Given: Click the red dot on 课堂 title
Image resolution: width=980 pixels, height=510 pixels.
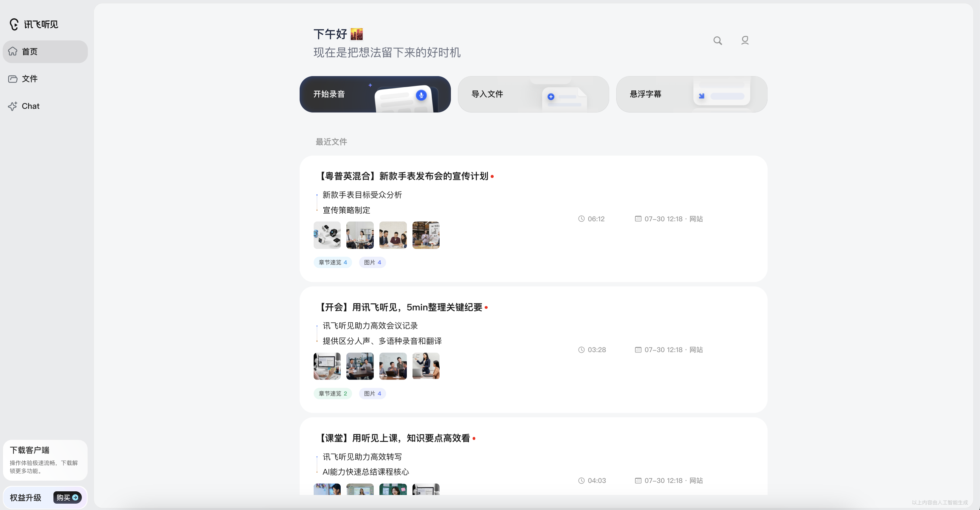Looking at the screenshot, I should point(474,439).
